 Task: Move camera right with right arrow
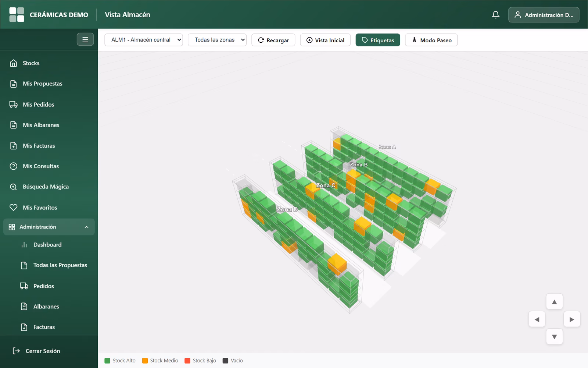572,319
